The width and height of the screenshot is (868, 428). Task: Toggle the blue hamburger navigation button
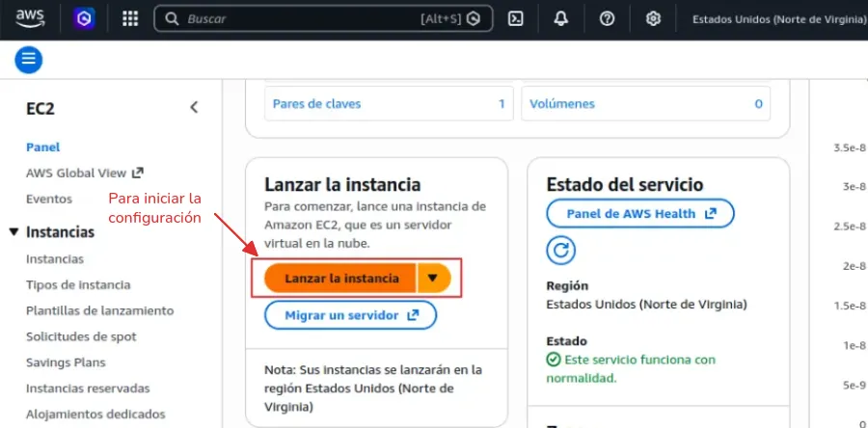coord(29,59)
